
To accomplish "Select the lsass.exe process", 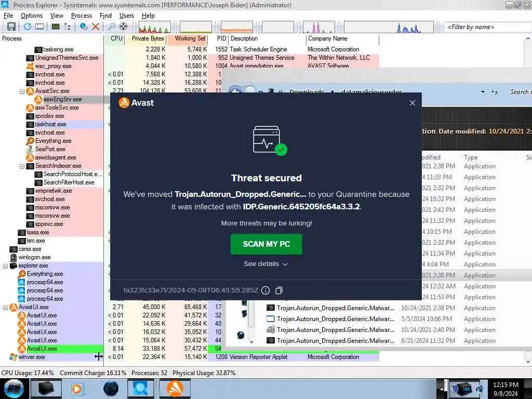I will coord(37,232).
